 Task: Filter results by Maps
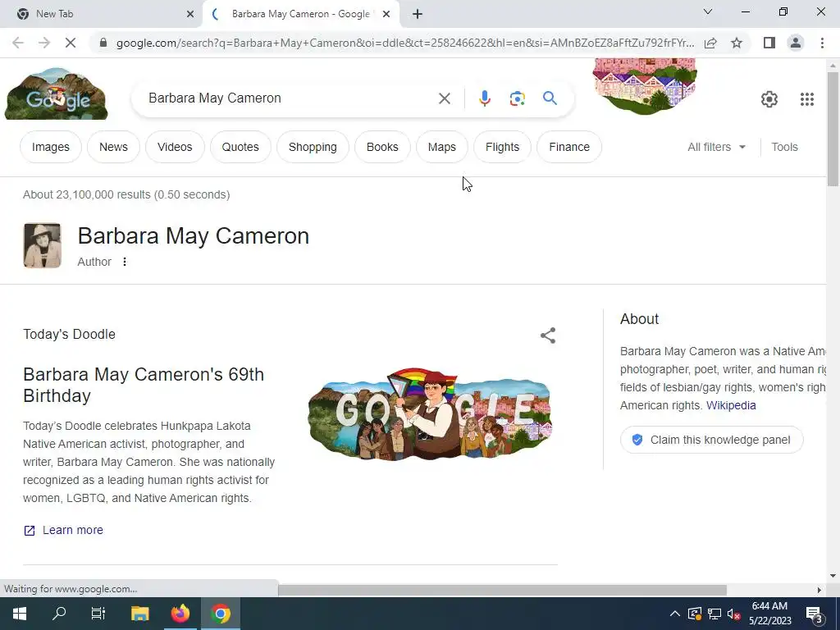[441, 147]
